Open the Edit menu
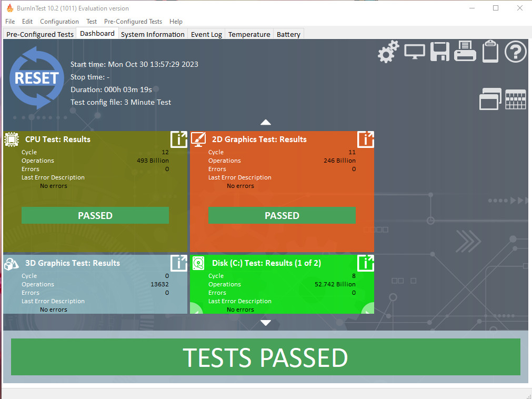The width and height of the screenshot is (532, 399). 27,22
